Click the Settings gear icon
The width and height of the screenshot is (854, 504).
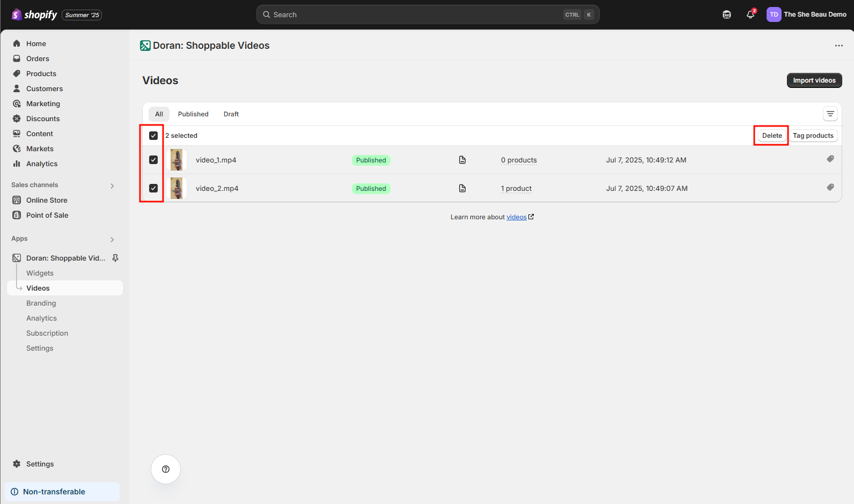(17, 464)
